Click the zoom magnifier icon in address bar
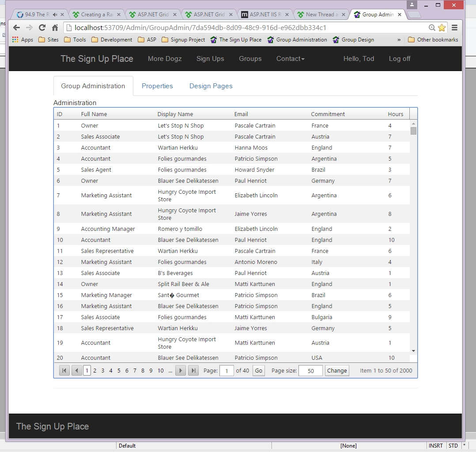 (432, 28)
